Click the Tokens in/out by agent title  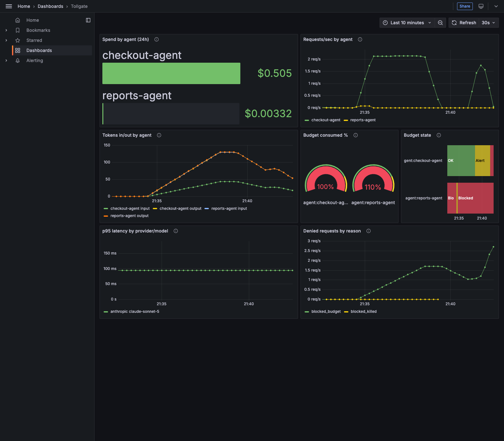pyautogui.click(x=127, y=135)
